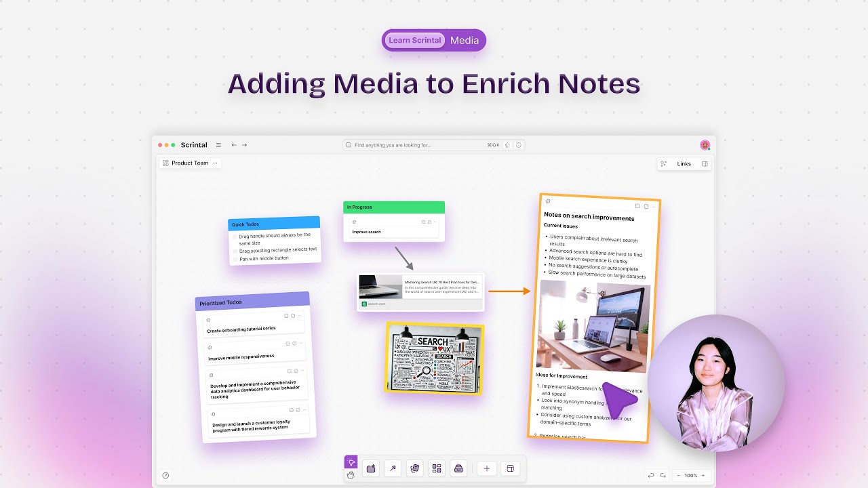The width and height of the screenshot is (868, 488).
Task: Click the search field Find anything
Action: coord(434,145)
